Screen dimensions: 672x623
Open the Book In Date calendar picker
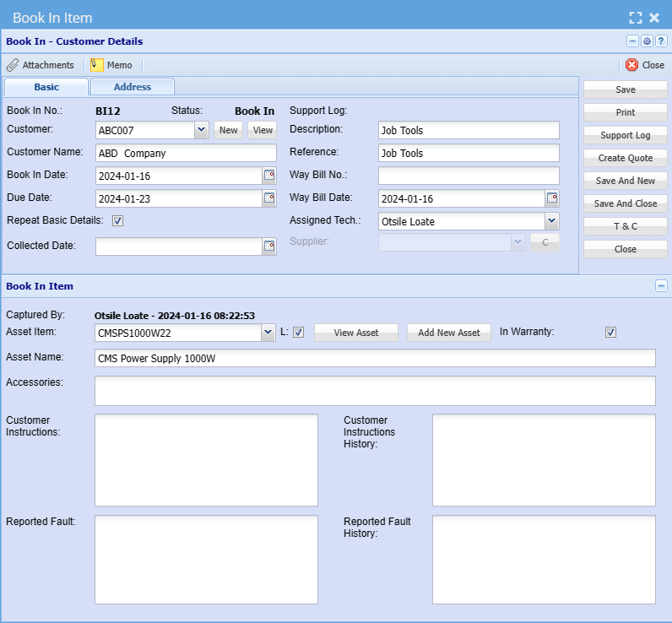[x=269, y=176]
